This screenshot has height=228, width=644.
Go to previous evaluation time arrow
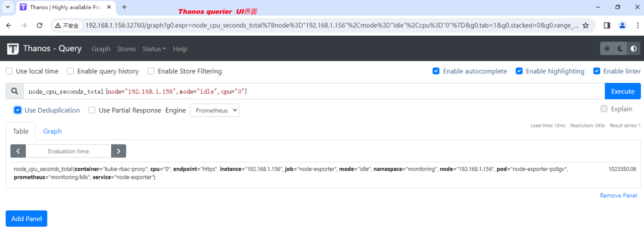point(18,151)
